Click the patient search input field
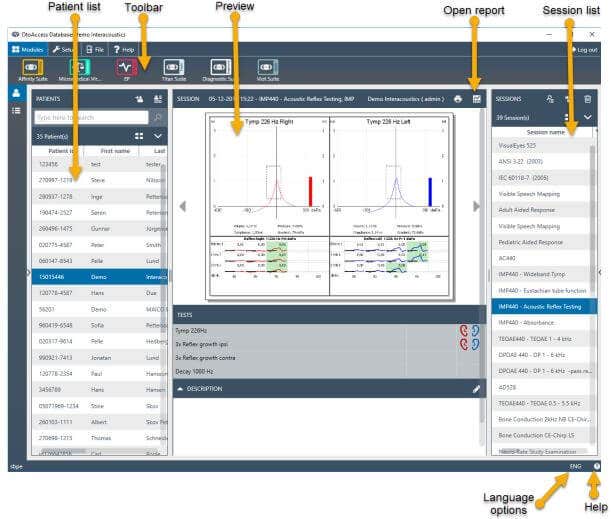This screenshot has height=519, width=611. [91, 117]
